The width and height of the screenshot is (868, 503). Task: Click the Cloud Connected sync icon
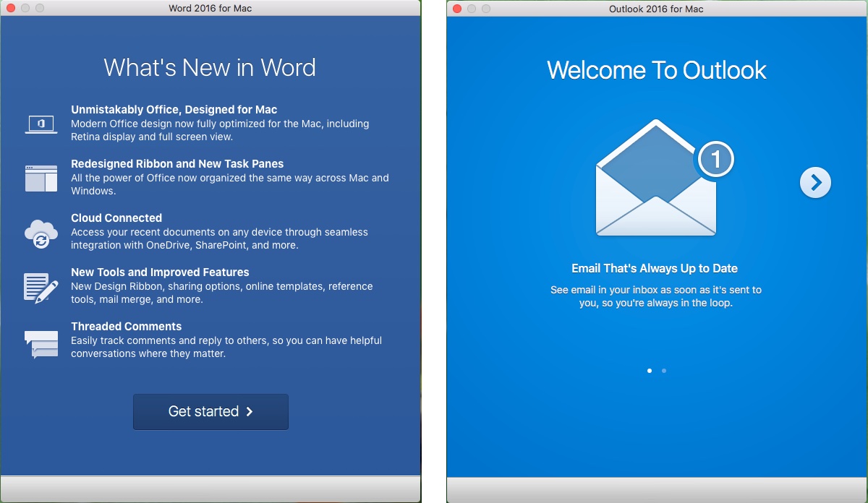[41, 233]
